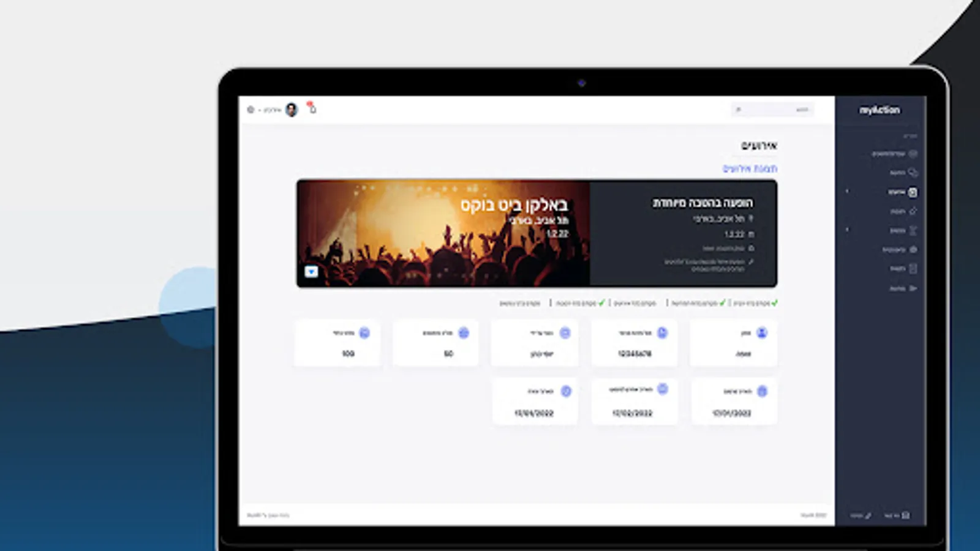The width and height of the screenshot is (980, 551).
Task: Click the icon in the 12/02/2022 card
Action: pos(662,389)
